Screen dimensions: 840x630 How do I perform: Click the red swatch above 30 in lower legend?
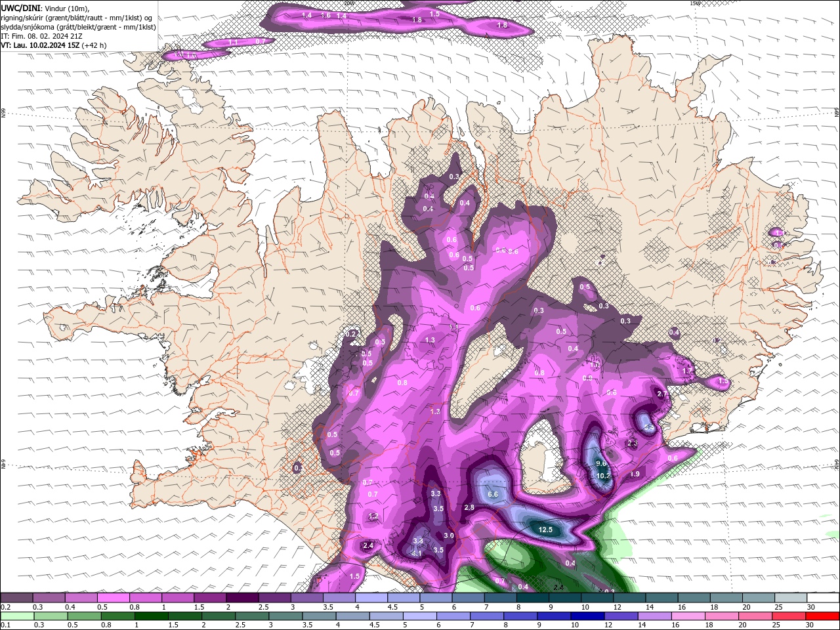pyautogui.click(x=824, y=616)
